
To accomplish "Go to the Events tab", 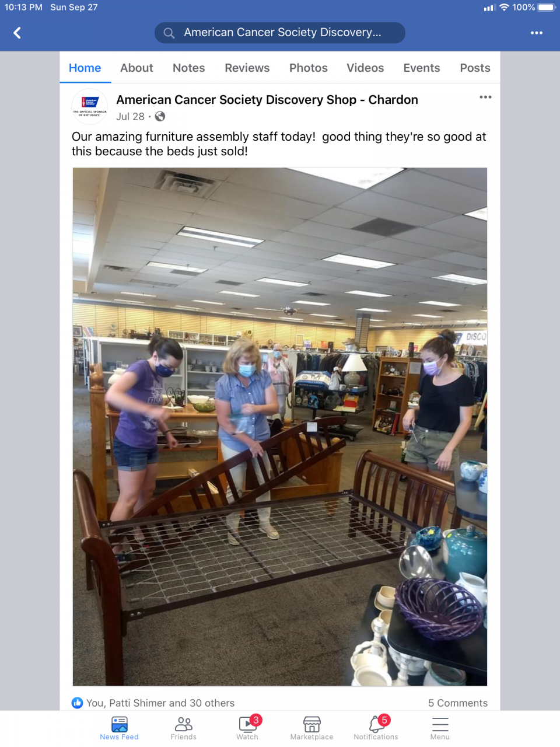I will coord(422,68).
